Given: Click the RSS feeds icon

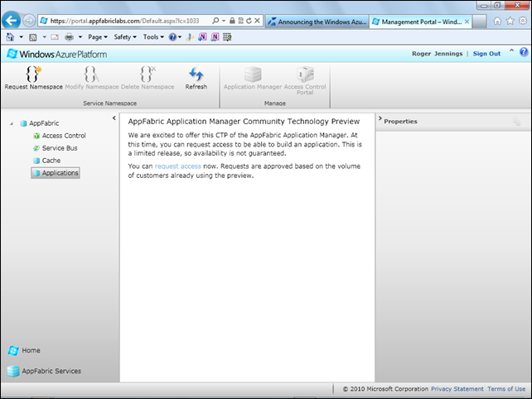Looking at the screenshot, I should (33, 37).
